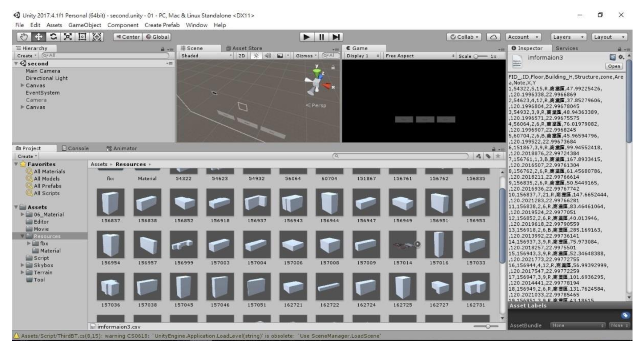Viewport: 644px width, 350px height.
Task: Toggle scene audio speaker icon
Action: (x=268, y=56)
